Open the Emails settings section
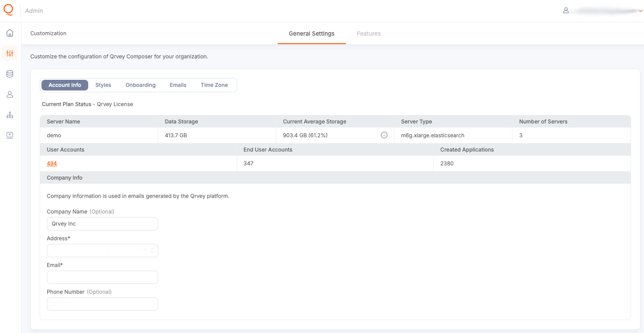Viewport: 644px width, 333px height. pos(178,85)
